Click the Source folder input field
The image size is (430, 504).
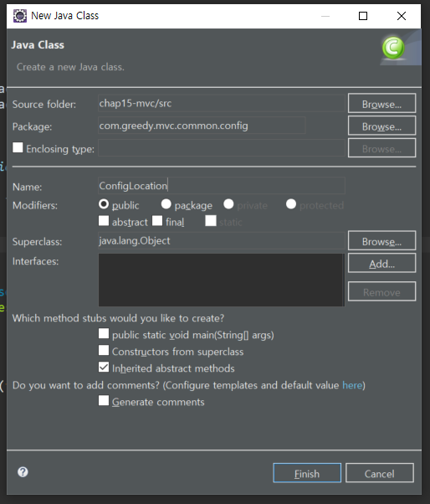[x=222, y=104]
